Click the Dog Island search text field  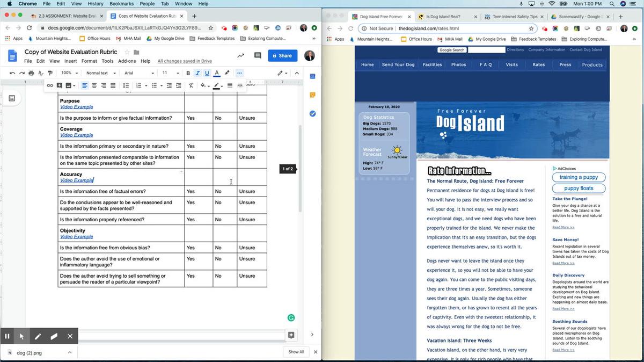486,50
